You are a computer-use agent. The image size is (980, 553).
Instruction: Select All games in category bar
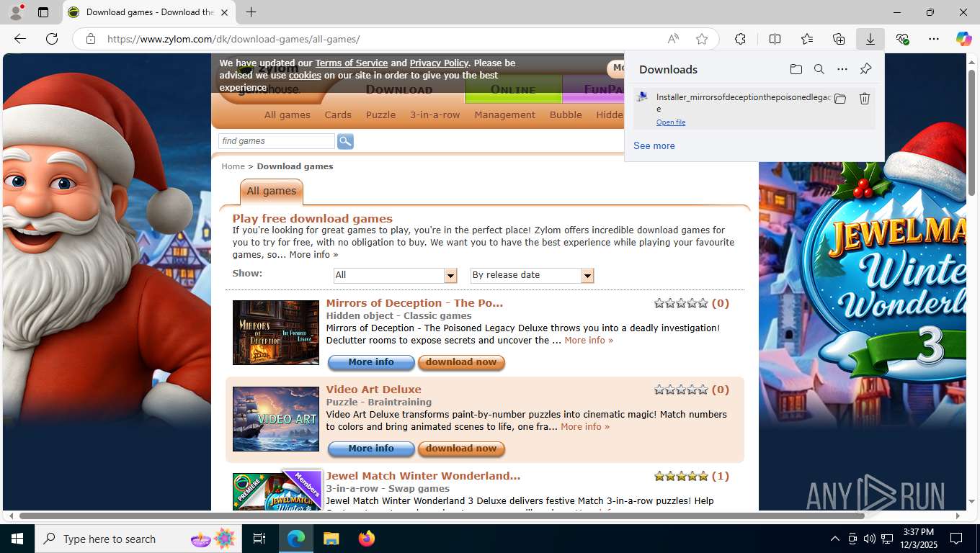point(287,114)
